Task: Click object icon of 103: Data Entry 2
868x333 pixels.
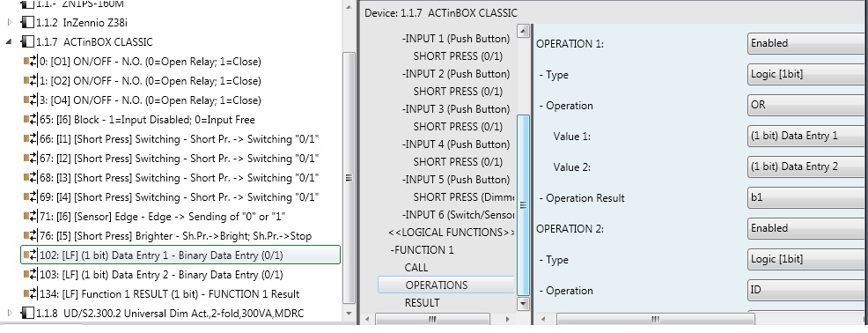Action: click(31, 275)
